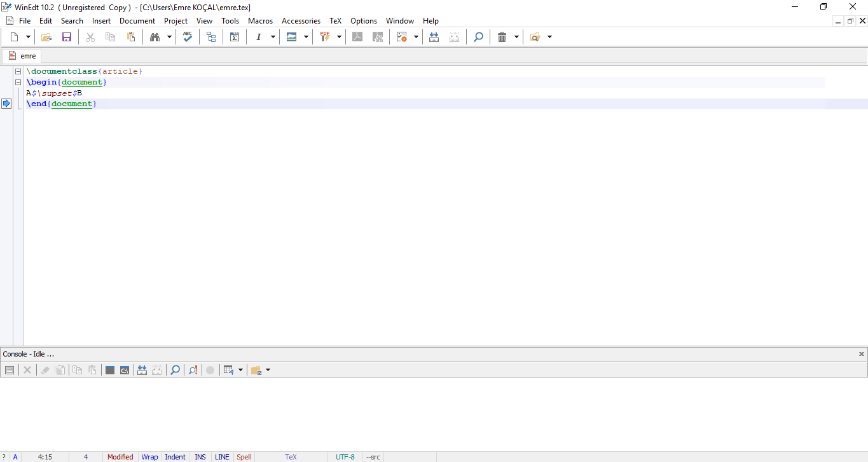868x462 pixels.
Task: Open the Project Tree icon
Action: [211, 37]
